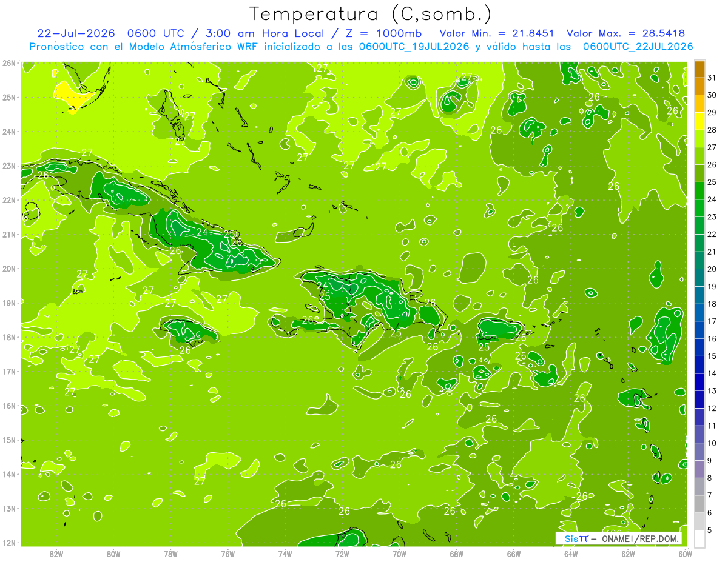
Task: Select the legend swatch between 27 and 28
Action: tap(699, 138)
